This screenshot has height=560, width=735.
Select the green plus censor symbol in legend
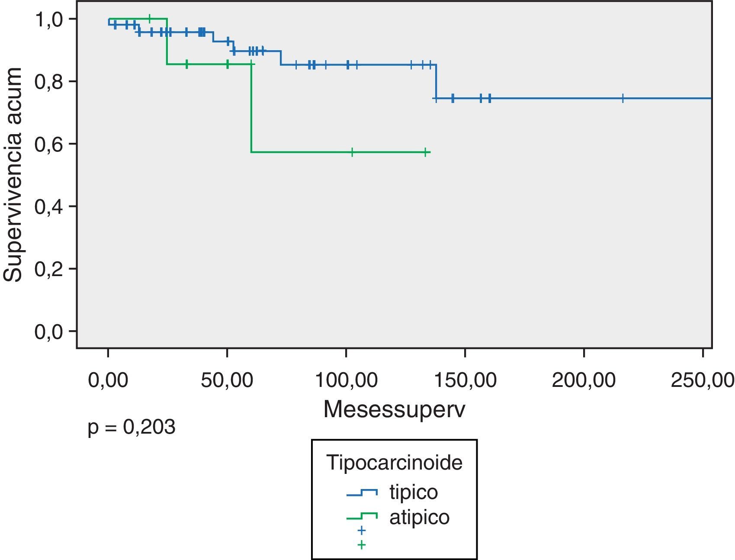[x=362, y=544]
